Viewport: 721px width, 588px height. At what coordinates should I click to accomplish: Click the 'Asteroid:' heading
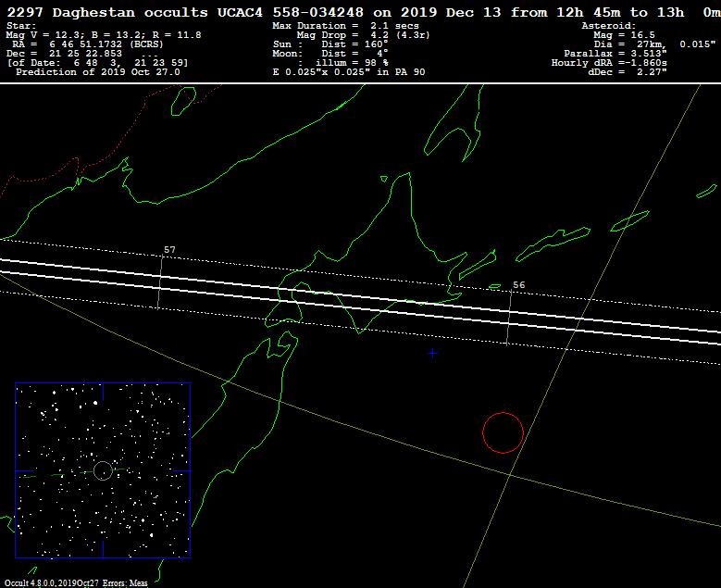(609, 26)
